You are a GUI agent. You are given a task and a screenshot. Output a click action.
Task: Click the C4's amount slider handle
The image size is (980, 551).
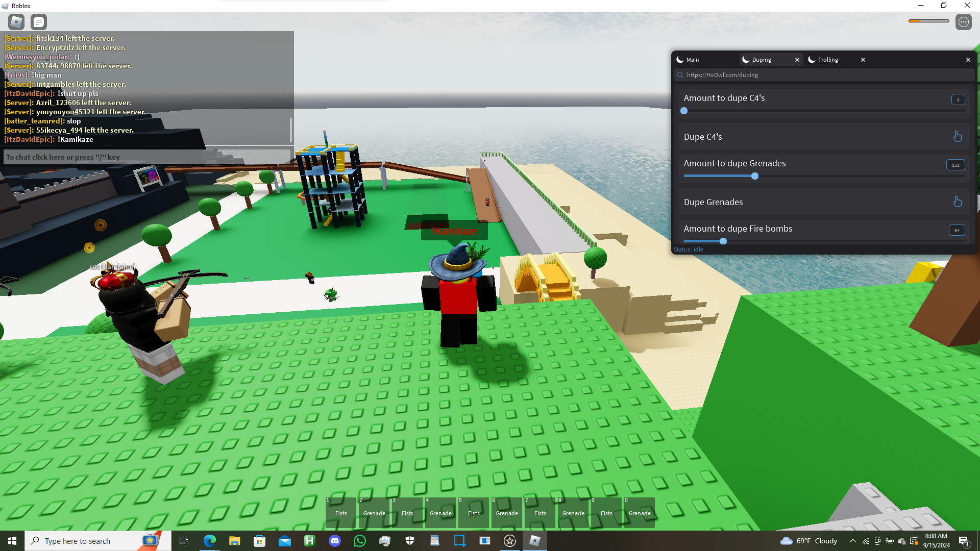point(684,111)
